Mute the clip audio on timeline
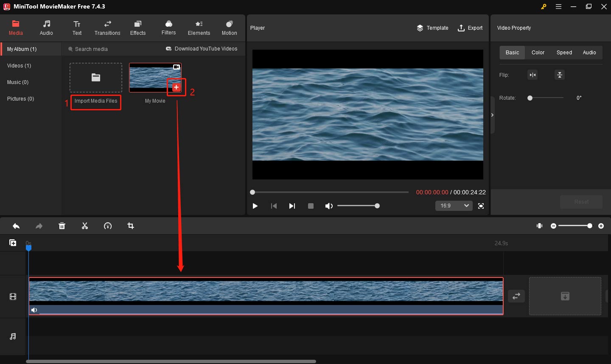 [34, 310]
